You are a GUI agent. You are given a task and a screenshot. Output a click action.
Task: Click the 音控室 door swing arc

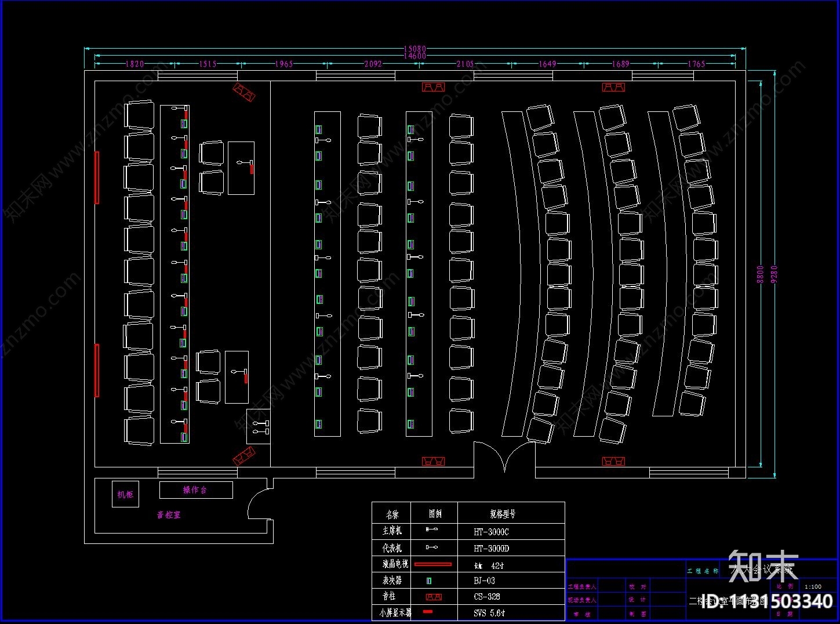(259, 503)
